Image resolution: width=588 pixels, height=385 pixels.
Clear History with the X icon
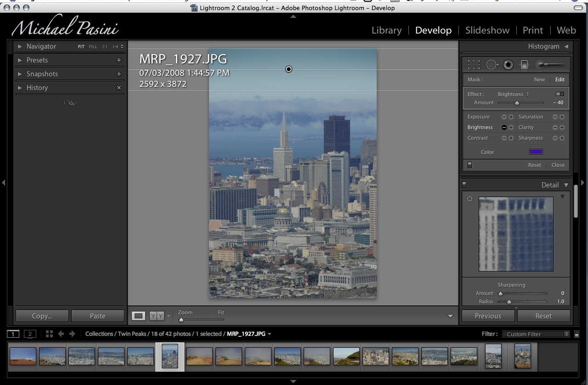click(119, 88)
